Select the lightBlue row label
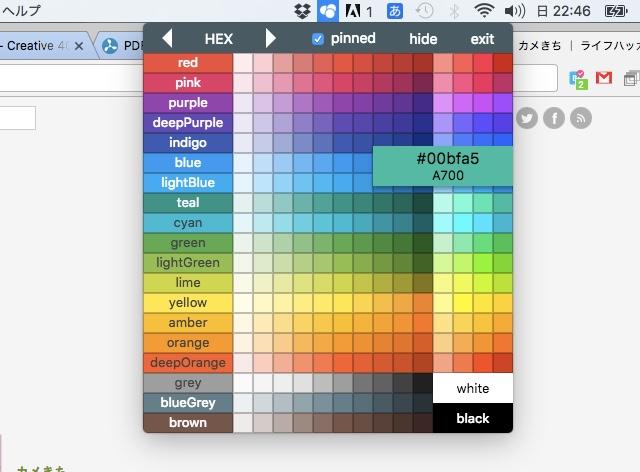The image size is (640, 472). point(188,183)
